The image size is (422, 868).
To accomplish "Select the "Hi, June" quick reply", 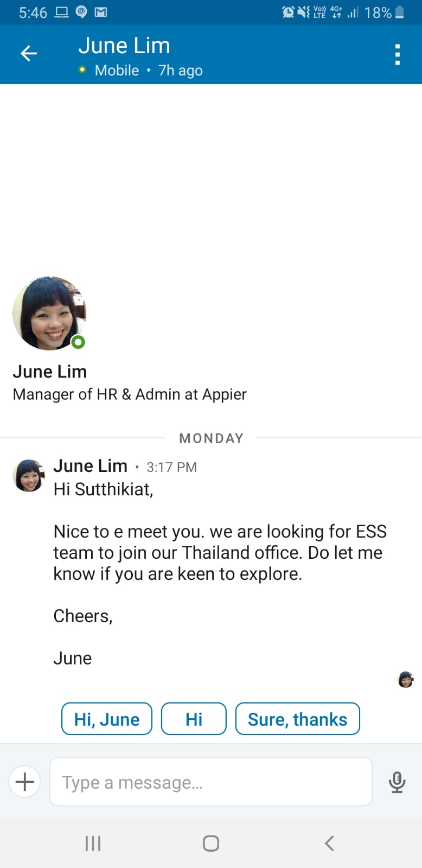I will tap(107, 719).
